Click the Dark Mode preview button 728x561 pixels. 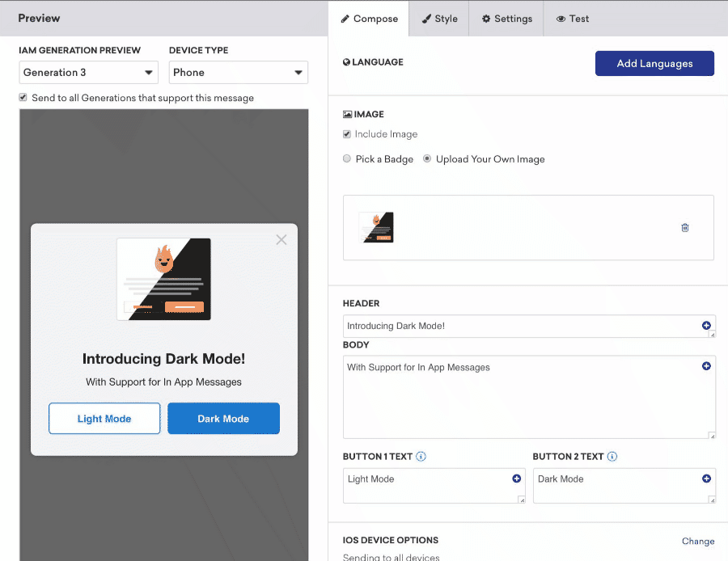coord(223,419)
